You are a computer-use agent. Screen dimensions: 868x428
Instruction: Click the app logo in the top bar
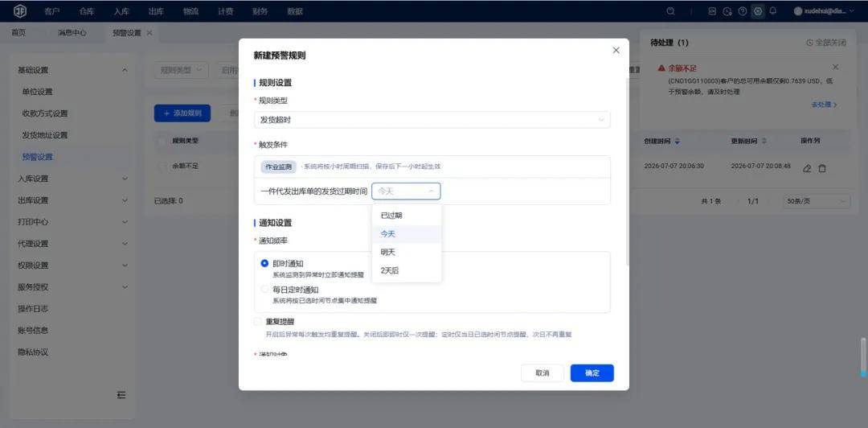(x=20, y=11)
